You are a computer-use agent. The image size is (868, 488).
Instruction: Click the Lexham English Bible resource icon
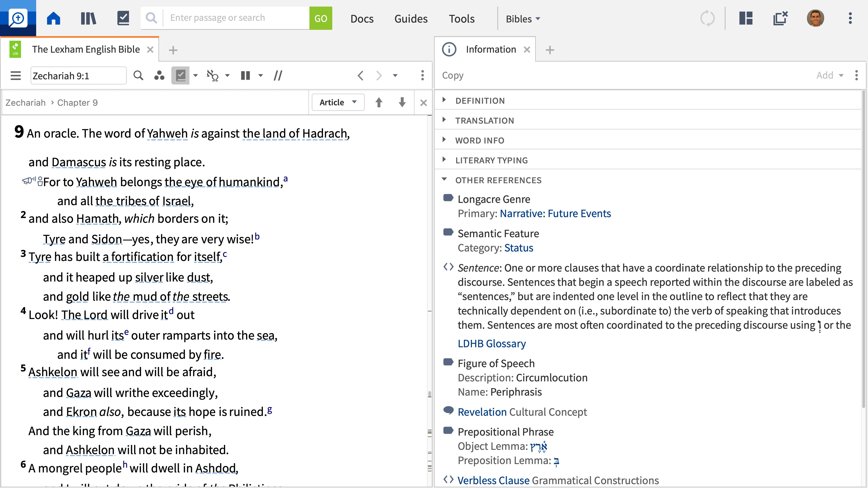coord(15,49)
